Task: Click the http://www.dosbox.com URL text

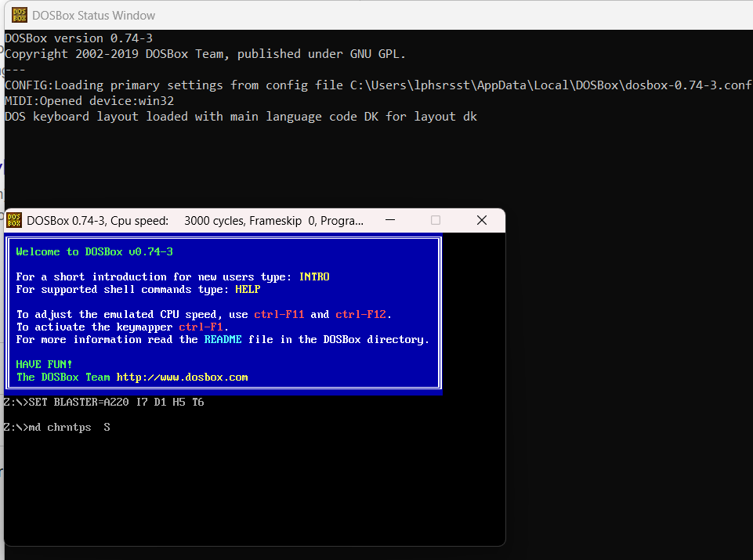Action: [182, 378]
